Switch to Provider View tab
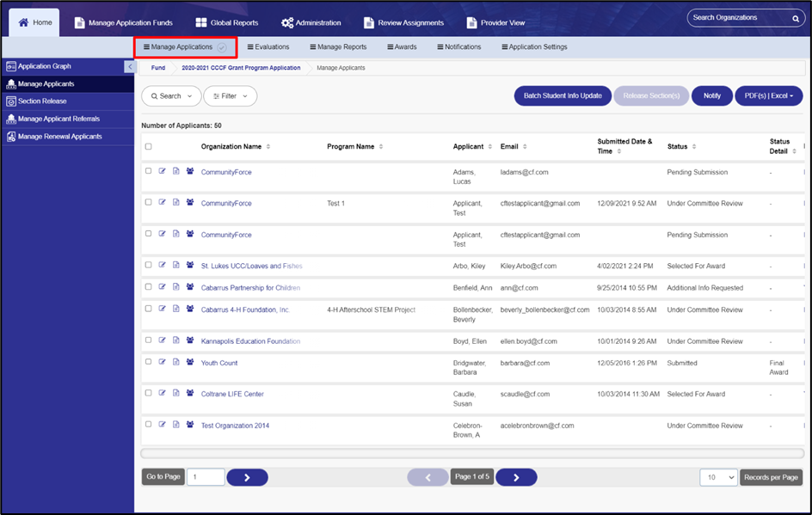Screen dimensions: 812x515 coord(495,22)
